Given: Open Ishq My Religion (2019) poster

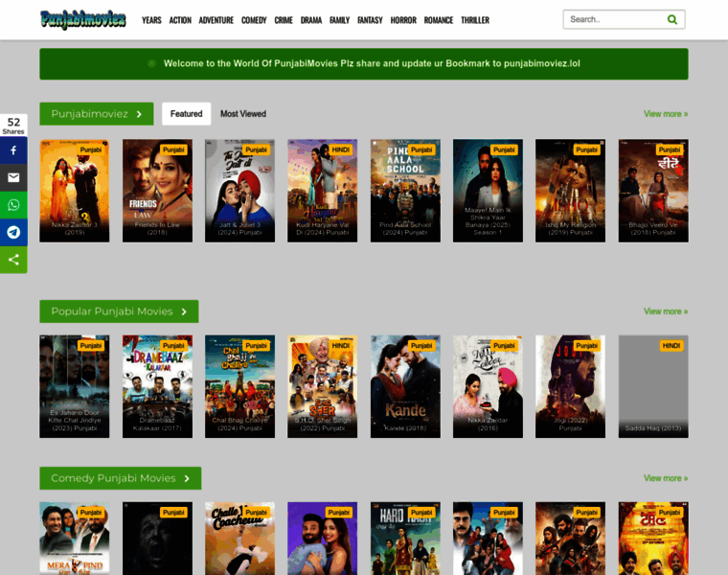Looking at the screenshot, I should pyautogui.click(x=570, y=191).
